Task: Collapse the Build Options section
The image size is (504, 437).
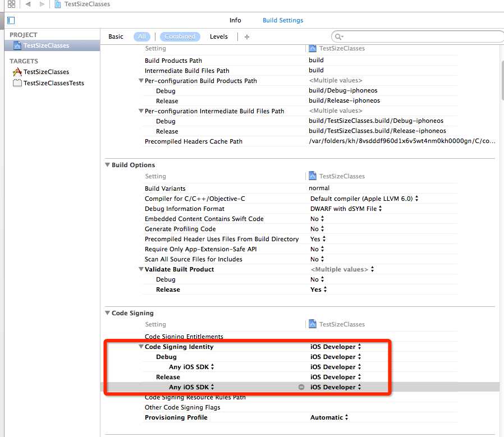Action: coord(107,165)
